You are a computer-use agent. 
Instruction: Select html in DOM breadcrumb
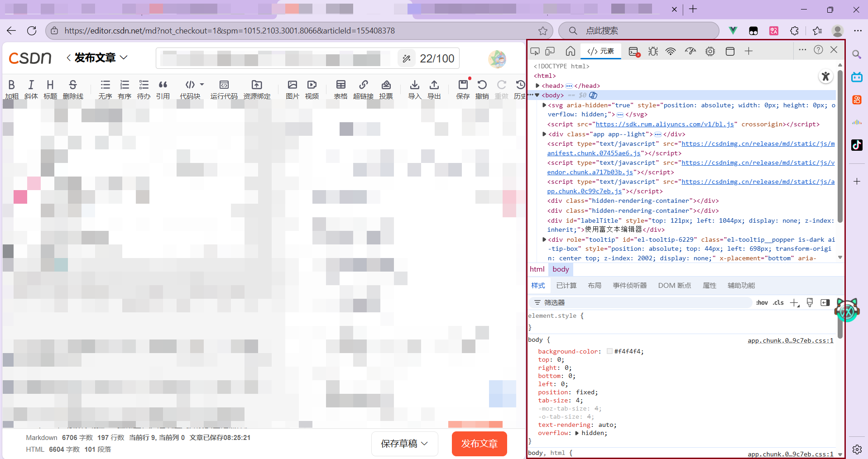[537, 269]
